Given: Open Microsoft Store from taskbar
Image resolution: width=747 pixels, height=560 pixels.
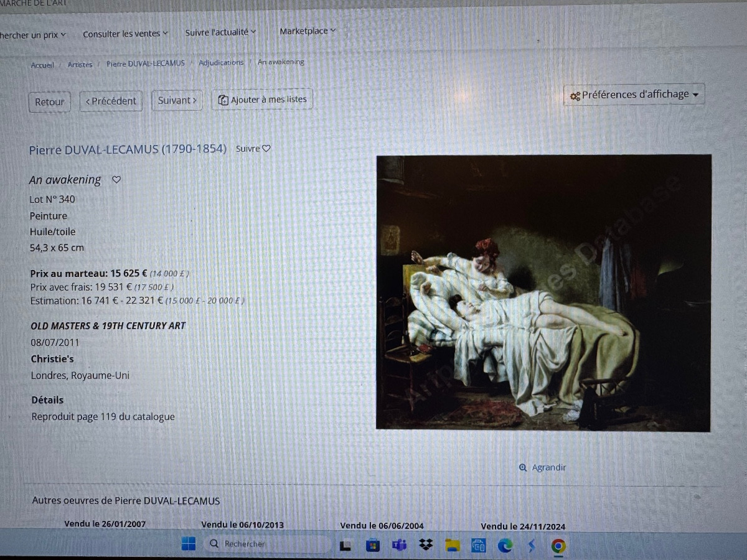Looking at the screenshot, I should click(372, 546).
